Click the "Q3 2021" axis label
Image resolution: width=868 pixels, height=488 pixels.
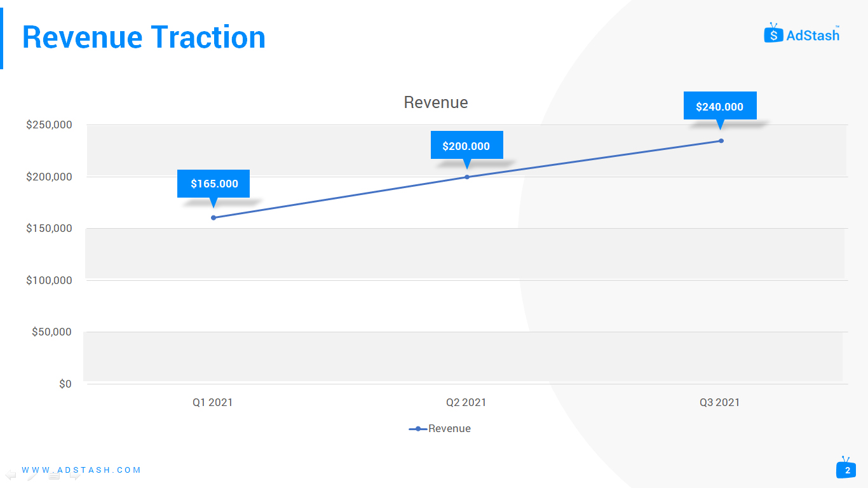coord(720,402)
